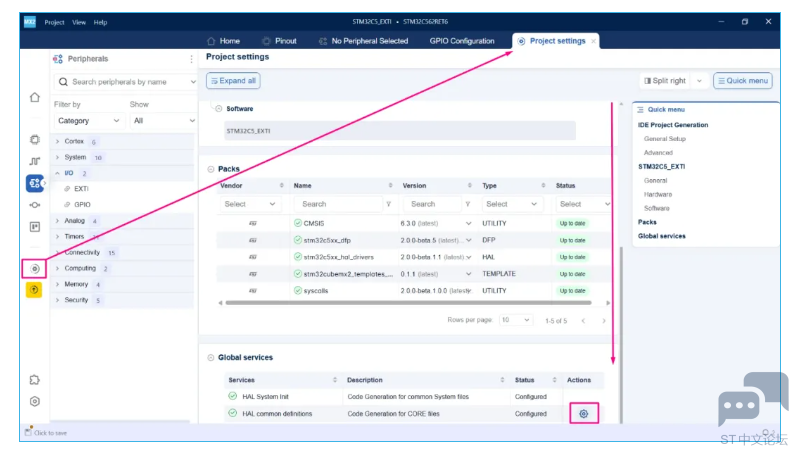Expand the Computing category

pos(57,268)
